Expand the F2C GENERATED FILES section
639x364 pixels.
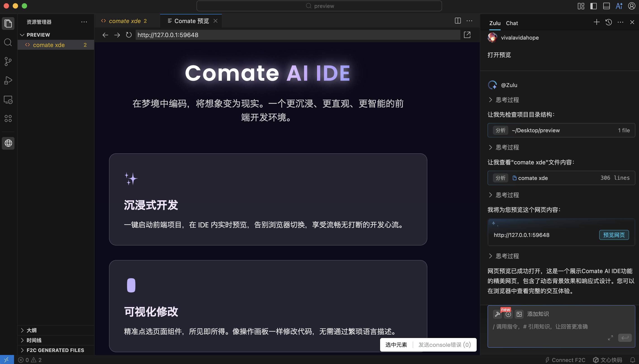[x=56, y=350]
